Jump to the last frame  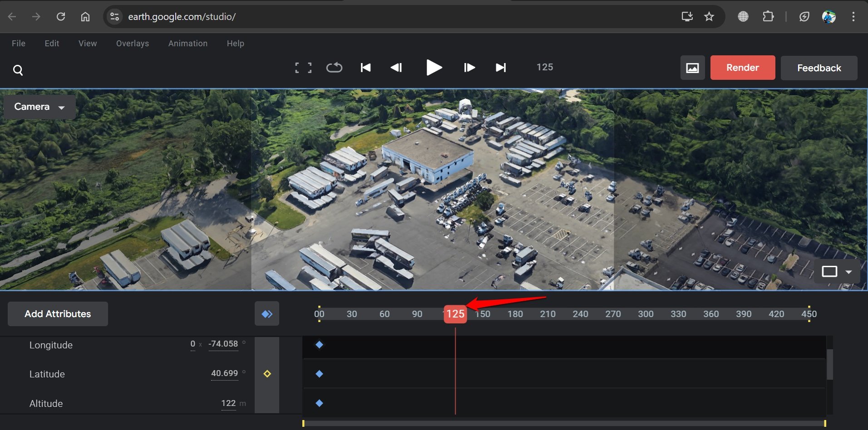click(x=501, y=68)
